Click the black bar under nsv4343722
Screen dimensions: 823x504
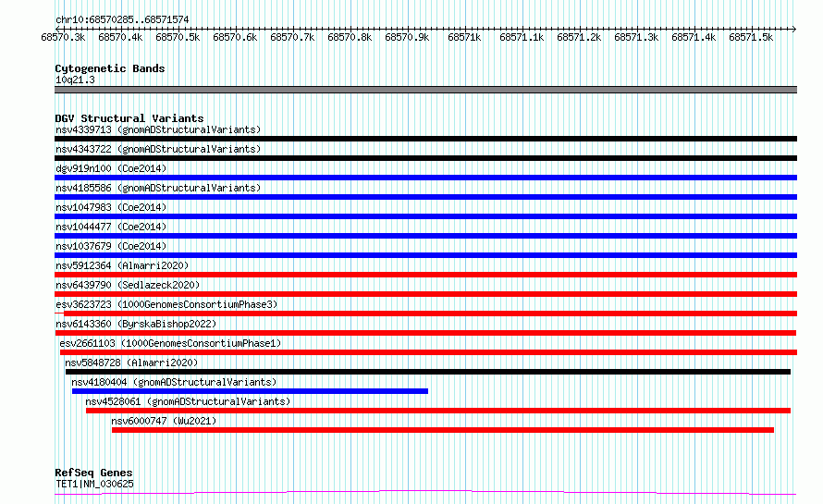(x=425, y=158)
